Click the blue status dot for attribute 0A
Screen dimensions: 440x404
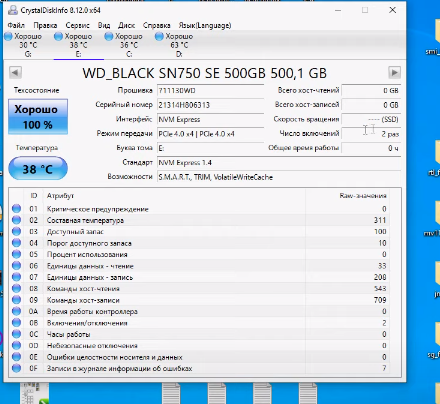point(16,311)
